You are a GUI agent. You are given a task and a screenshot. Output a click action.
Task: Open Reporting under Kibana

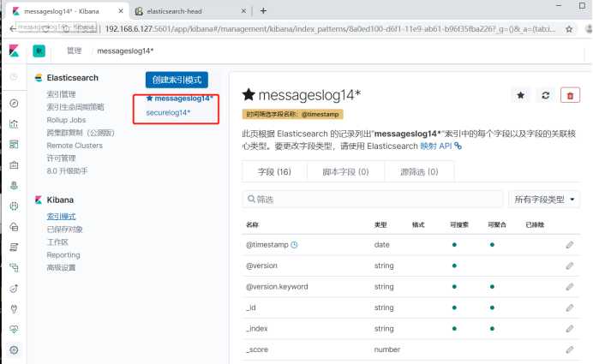click(x=63, y=254)
